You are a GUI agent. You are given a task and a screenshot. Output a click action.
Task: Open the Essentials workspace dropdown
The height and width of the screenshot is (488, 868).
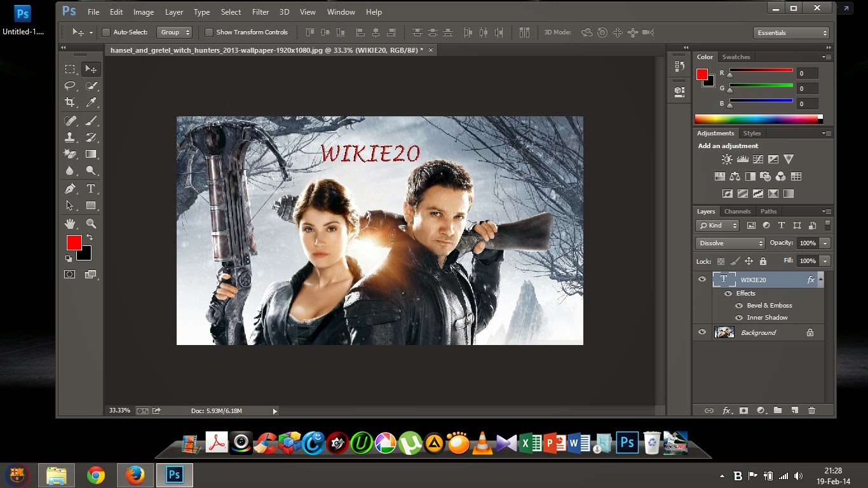click(x=792, y=33)
